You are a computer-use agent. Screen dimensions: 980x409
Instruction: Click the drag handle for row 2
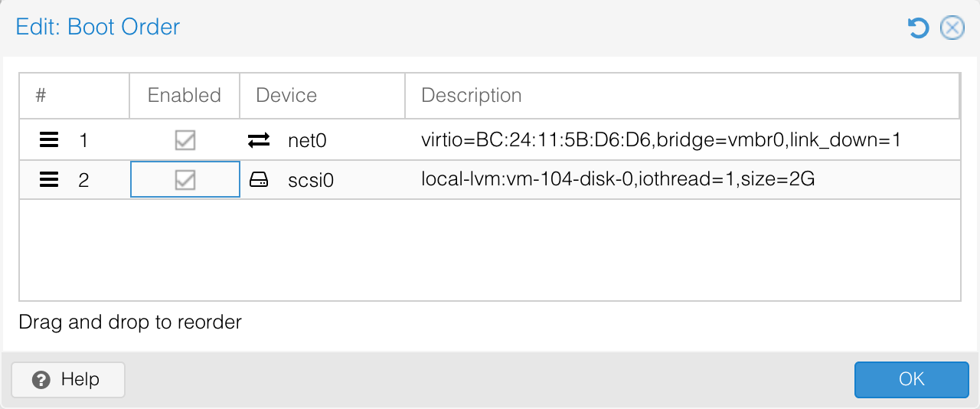point(49,180)
